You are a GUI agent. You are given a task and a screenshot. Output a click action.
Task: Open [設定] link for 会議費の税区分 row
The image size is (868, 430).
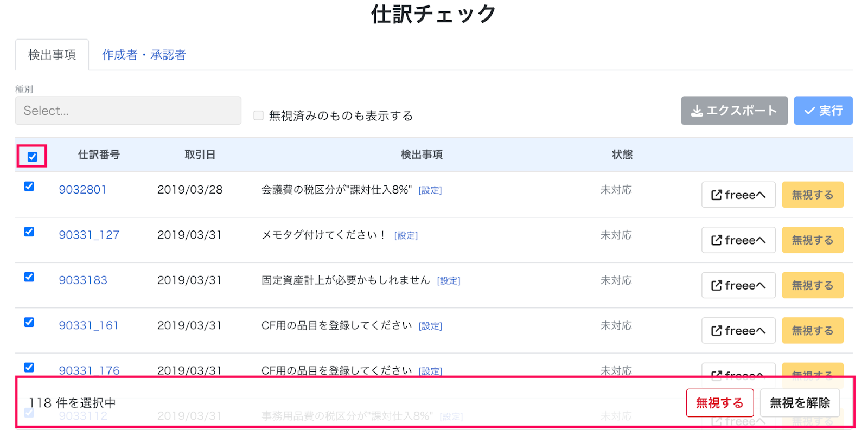tap(430, 190)
